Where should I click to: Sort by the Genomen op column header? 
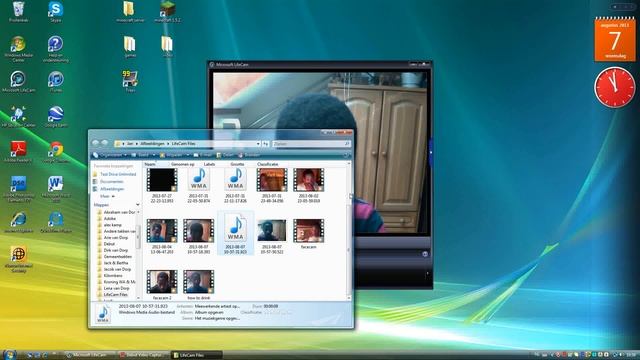(182, 164)
